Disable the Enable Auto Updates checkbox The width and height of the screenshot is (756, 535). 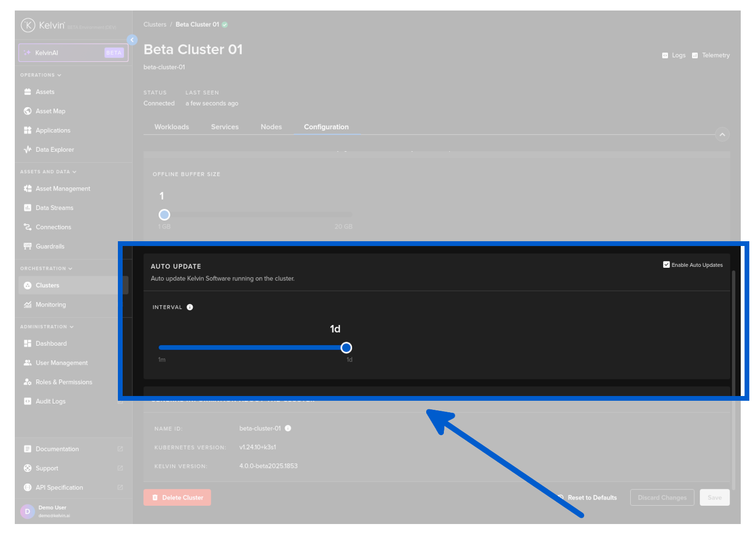pos(666,265)
